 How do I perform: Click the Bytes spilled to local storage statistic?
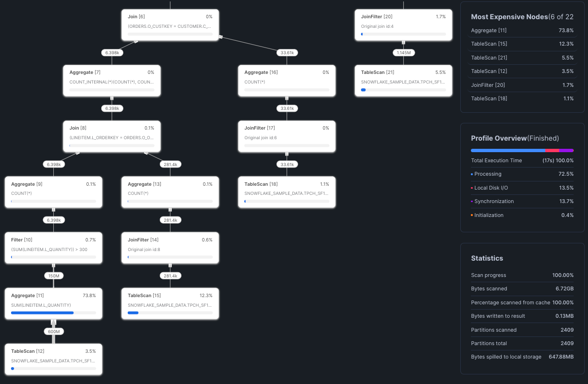pyautogui.click(x=522, y=357)
